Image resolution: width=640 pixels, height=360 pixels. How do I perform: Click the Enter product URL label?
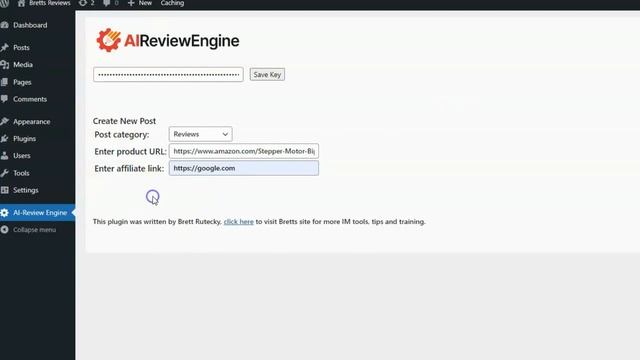click(x=130, y=151)
